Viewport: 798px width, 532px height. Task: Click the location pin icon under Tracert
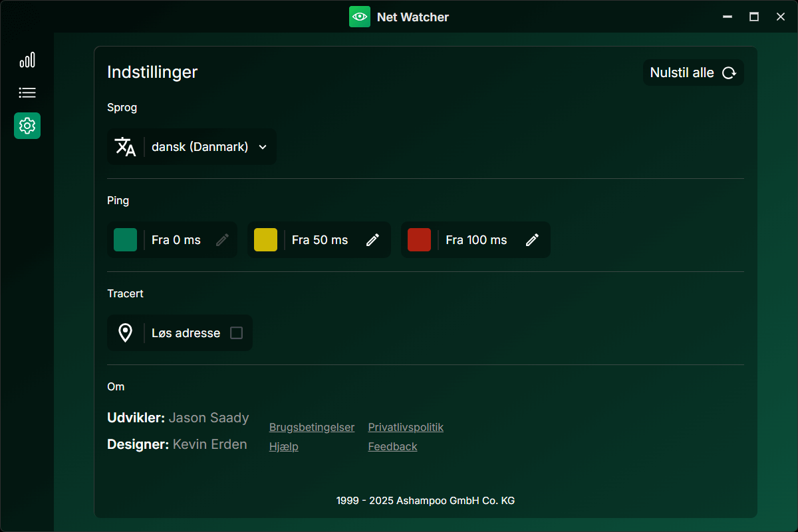tap(125, 332)
